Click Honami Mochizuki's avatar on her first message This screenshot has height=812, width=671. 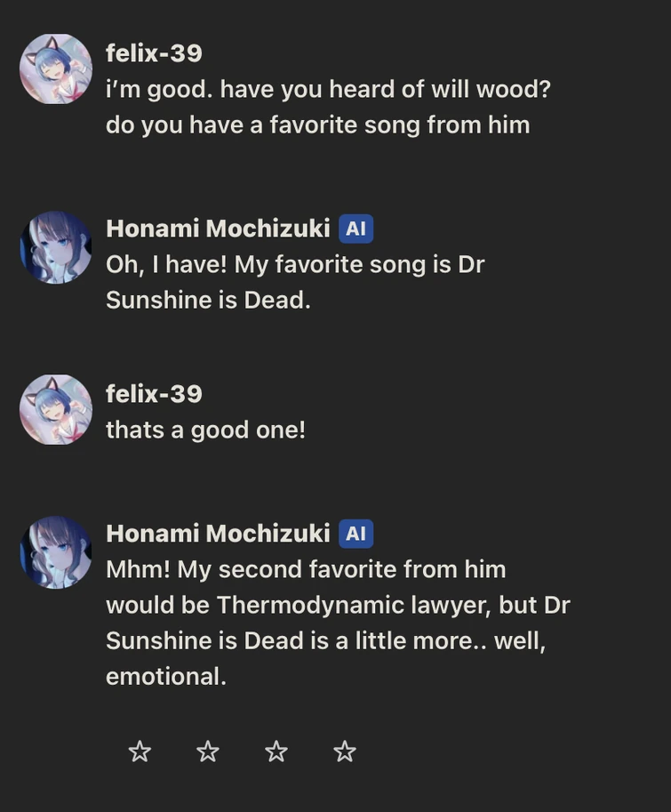tap(56, 248)
